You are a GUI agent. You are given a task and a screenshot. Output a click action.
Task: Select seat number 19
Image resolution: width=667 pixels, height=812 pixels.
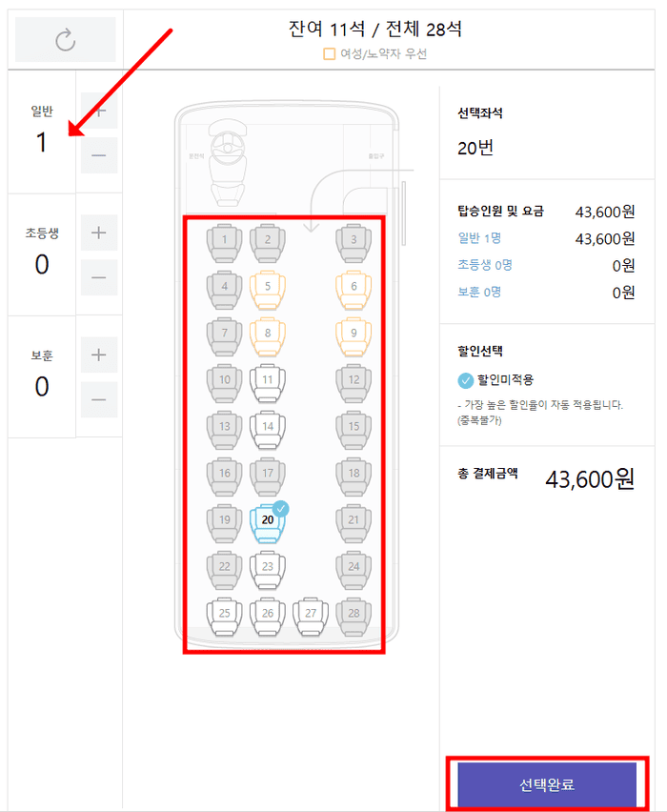pos(223,520)
